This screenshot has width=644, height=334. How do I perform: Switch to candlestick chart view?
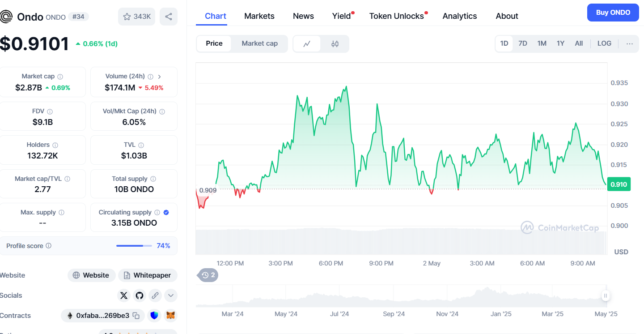[x=335, y=44]
